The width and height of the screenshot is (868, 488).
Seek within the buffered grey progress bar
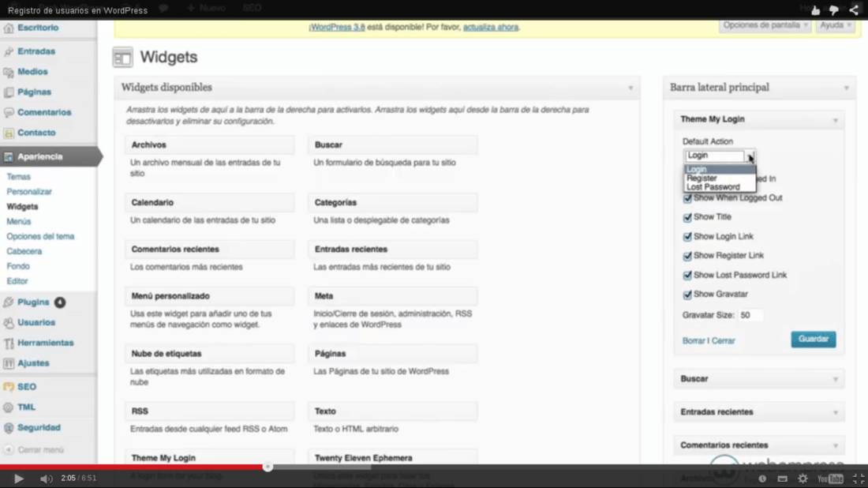(321, 467)
